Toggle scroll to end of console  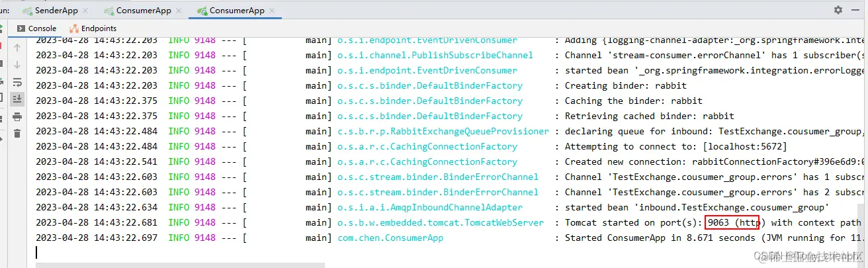17,99
